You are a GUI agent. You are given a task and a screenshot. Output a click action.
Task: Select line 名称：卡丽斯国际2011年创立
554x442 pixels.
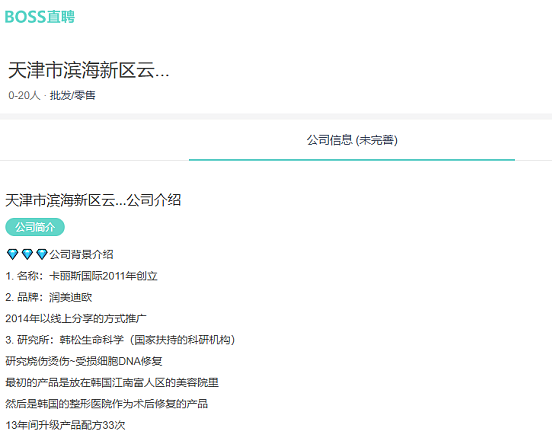(81, 276)
